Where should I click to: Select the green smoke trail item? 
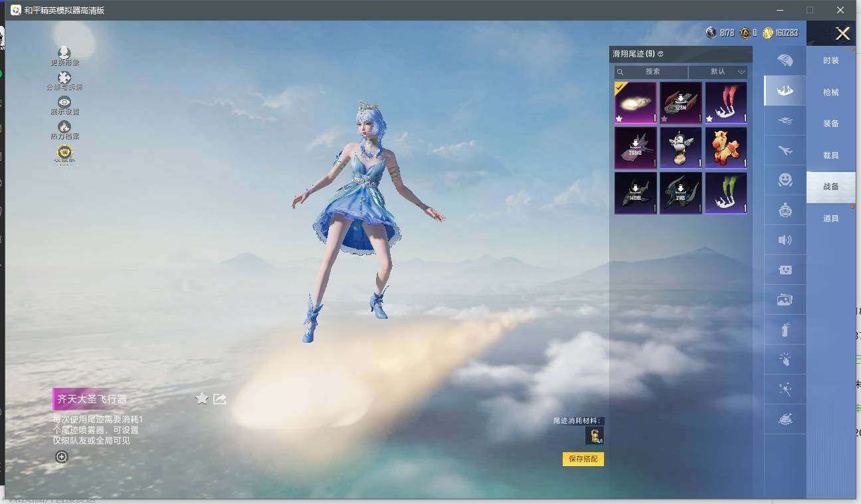pyautogui.click(x=726, y=193)
